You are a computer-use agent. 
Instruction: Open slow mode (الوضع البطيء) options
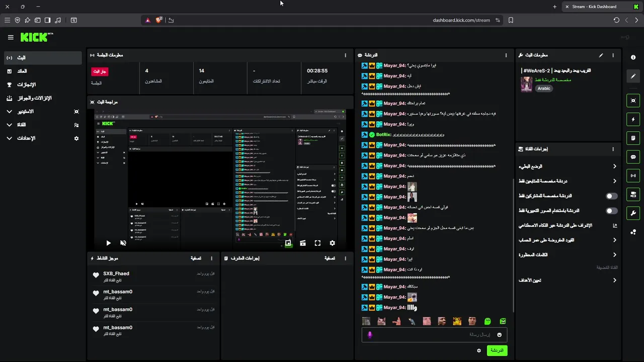[568, 166]
